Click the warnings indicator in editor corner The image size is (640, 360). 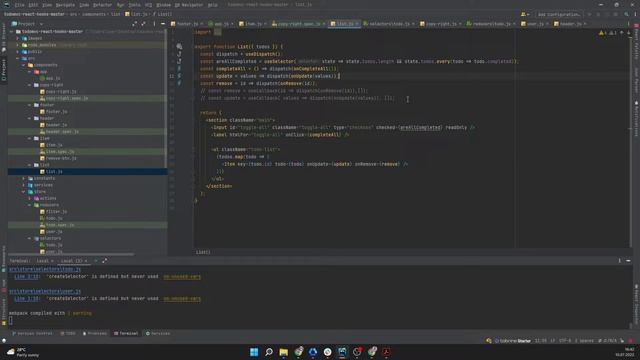(x=607, y=33)
